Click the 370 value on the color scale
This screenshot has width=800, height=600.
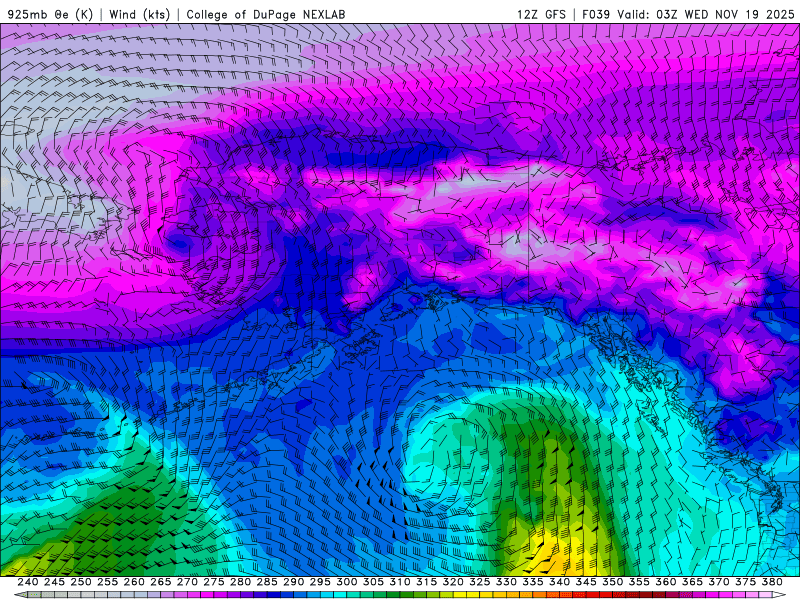coord(719,582)
